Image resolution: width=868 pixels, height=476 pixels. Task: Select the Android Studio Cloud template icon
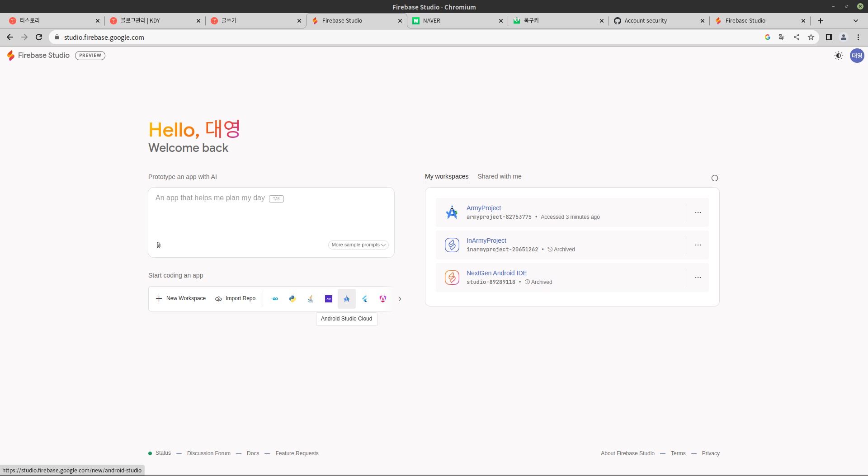[x=347, y=299]
